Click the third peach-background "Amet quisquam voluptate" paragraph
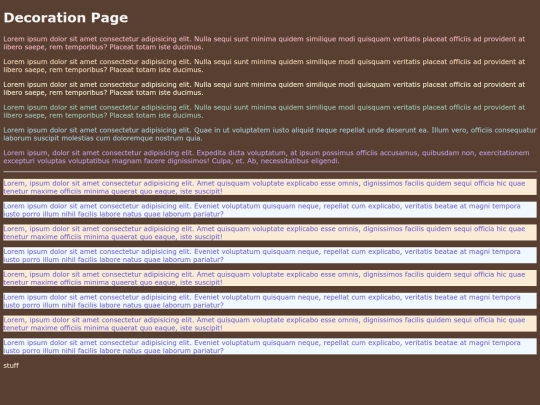Screen dimensions: 540x405 click(270, 278)
